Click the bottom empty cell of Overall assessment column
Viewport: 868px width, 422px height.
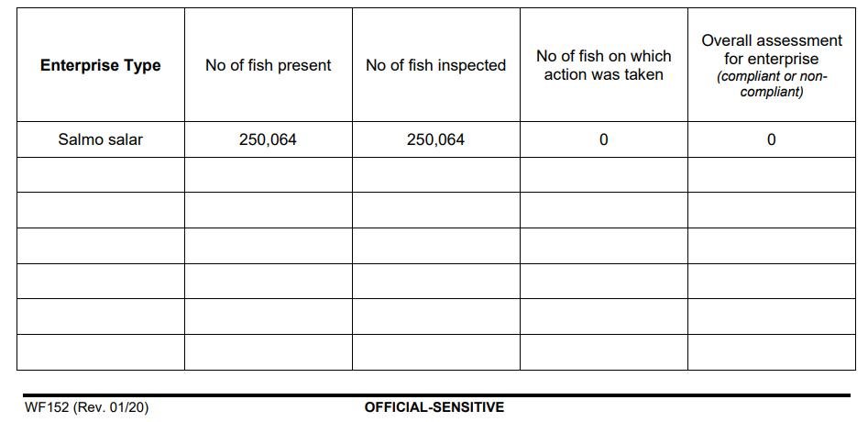click(x=771, y=352)
